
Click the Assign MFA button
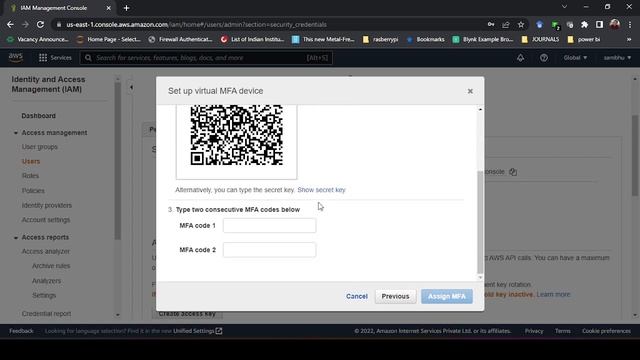coord(447,296)
